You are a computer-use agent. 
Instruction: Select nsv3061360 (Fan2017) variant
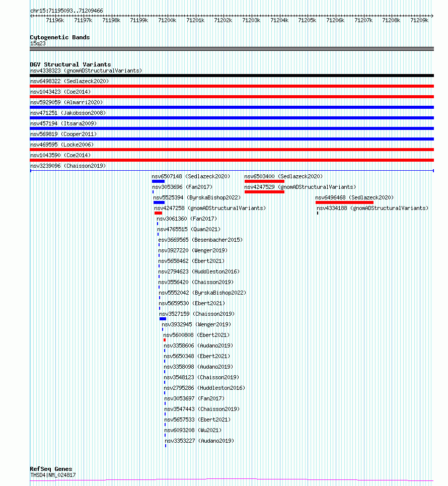(x=187, y=219)
